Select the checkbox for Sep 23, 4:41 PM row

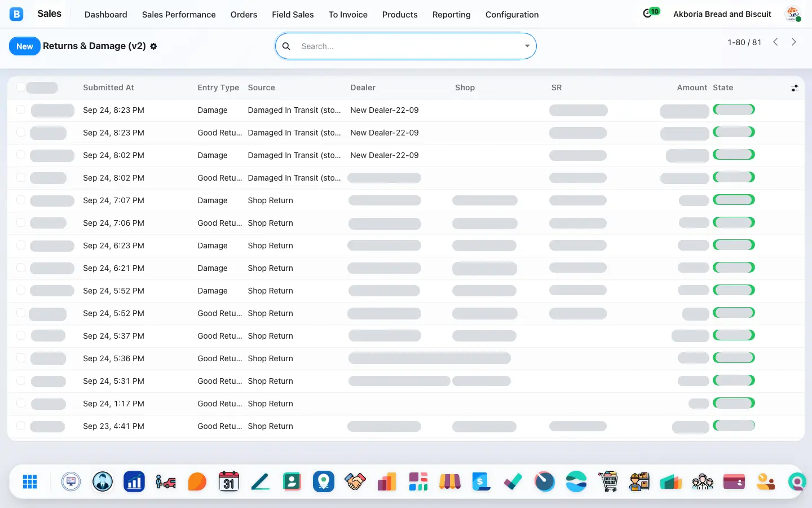21,426
